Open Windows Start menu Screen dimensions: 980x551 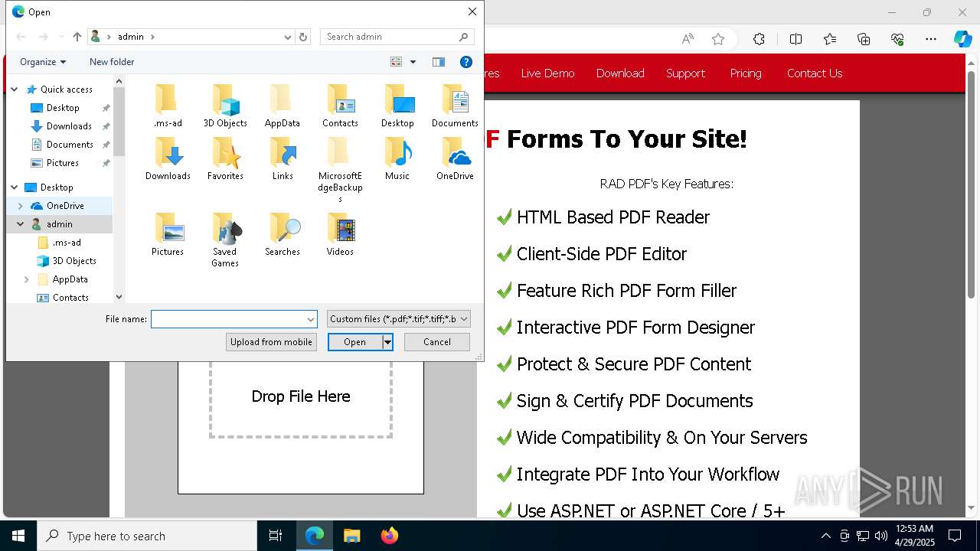(18, 536)
